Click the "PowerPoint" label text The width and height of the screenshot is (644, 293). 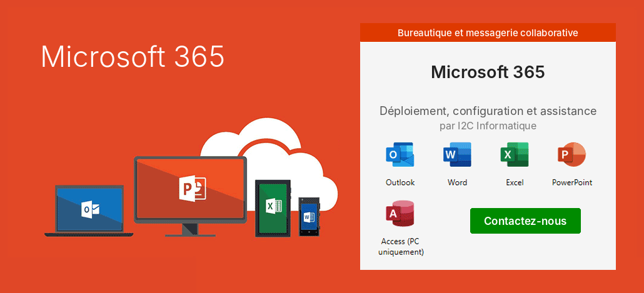click(x=572, y=182)
